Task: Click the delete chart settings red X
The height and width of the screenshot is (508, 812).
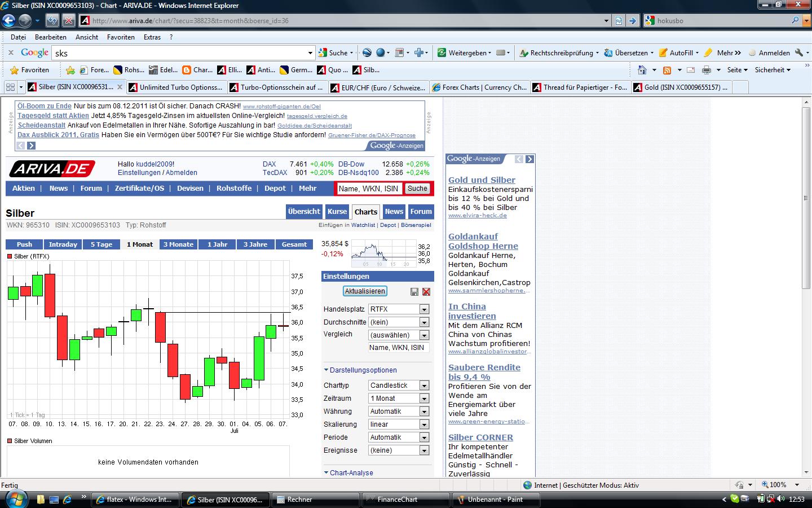Action: (x=426, y=292)
